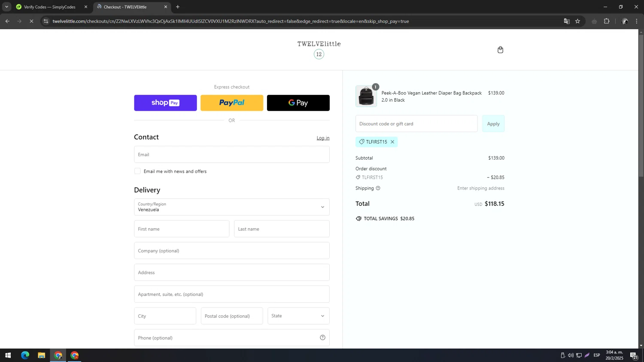
Task: Focus the Discount code or gift card field
Action: pos(416,124)
